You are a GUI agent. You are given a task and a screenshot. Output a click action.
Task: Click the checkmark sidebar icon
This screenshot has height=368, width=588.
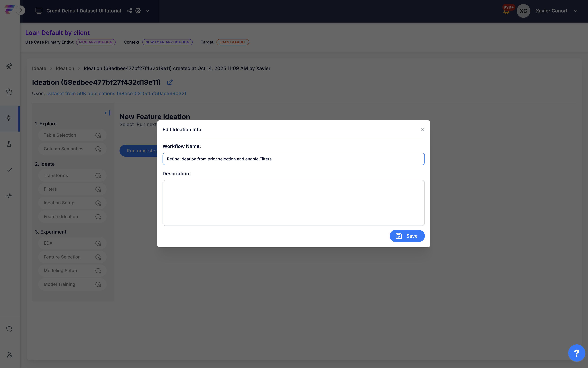tap(9, 170)
